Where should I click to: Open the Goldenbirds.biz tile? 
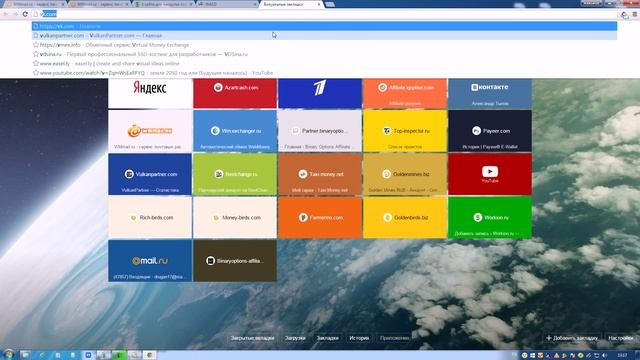pos(405,218)
